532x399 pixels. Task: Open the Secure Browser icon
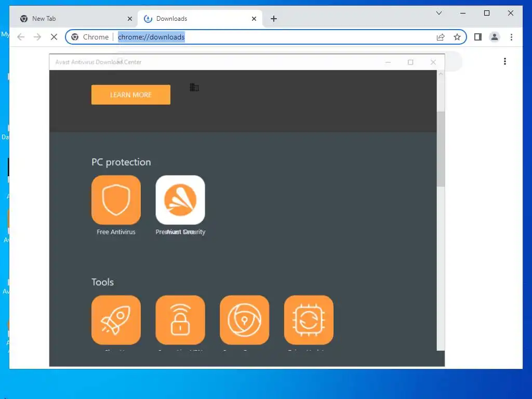[244, 320]
